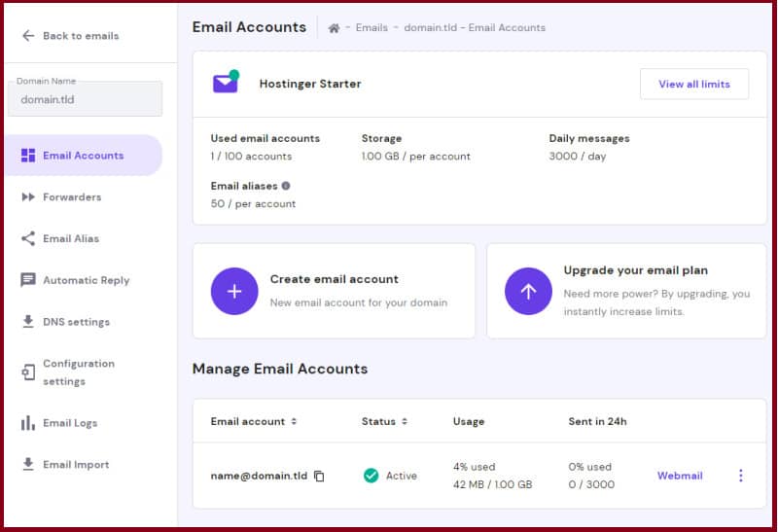Click the Configuration settings icon
The image size is (778, 532).
click(28, 372)
